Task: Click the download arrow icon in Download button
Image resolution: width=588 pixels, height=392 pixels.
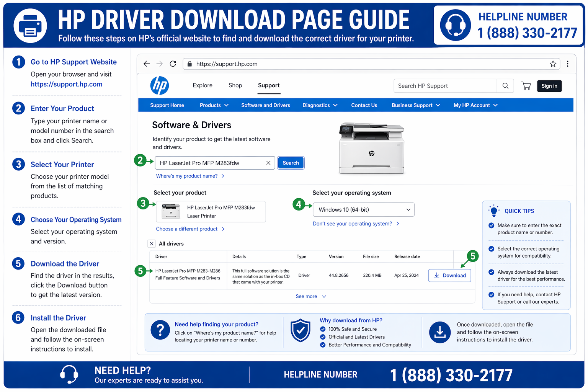Action: point(436,275)
